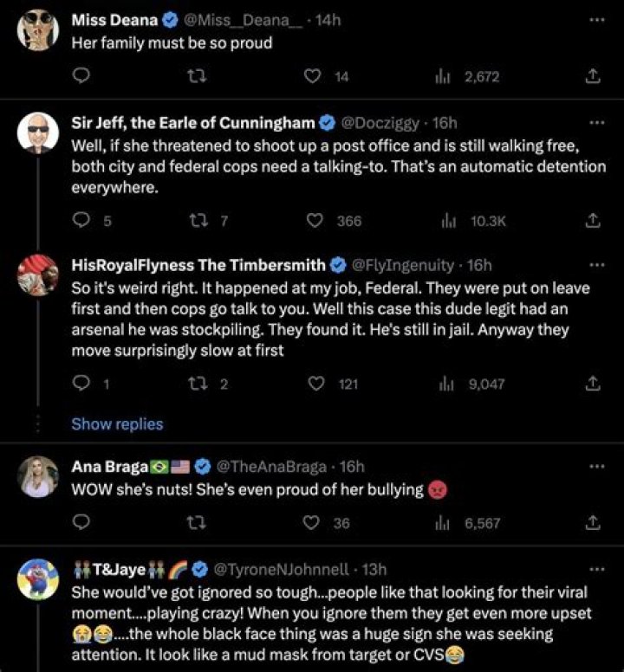Reply to Miss Deana's tweet
Image resolution: width=624 pixels, height=672 pixels.
coord(80,77)
